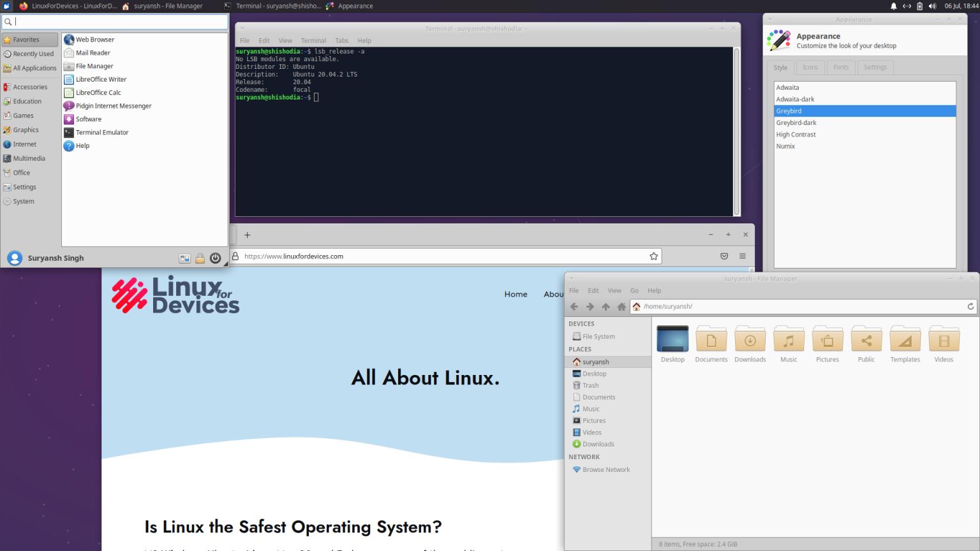
Task: Reload folder in File Manager
Action: coord(970,307)
